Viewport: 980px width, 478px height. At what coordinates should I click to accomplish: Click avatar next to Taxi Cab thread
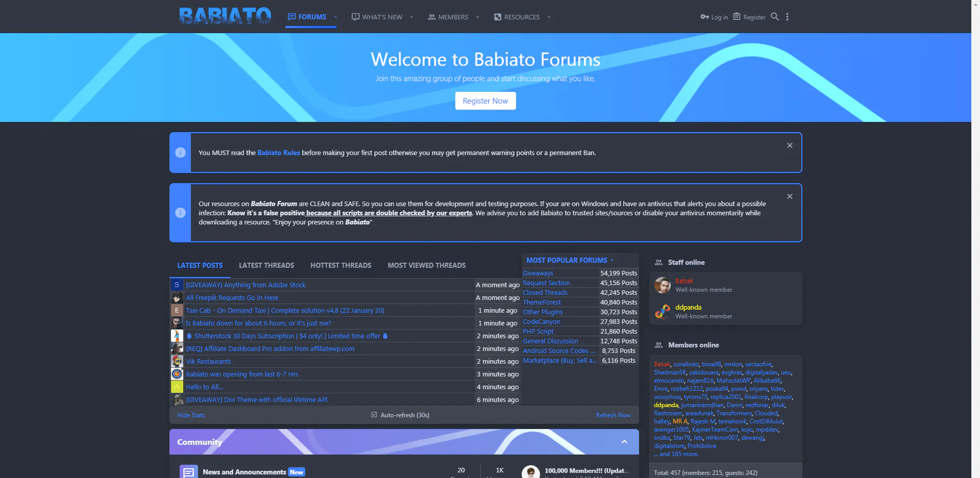[177, 310]
